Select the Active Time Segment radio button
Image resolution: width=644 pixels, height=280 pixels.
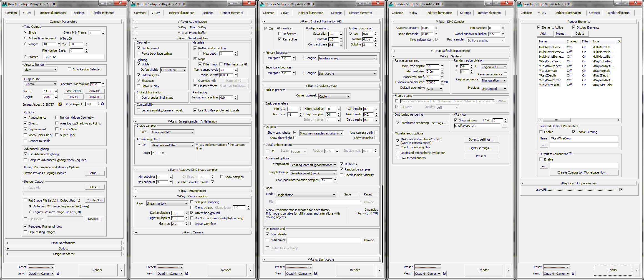pos(26,38)
